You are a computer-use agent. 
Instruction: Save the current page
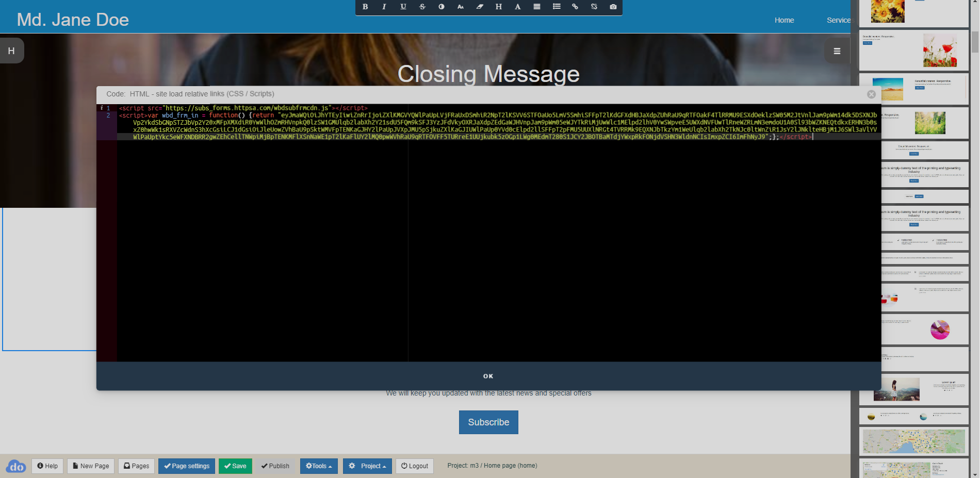pyautogui.click(x=235, y=466)
